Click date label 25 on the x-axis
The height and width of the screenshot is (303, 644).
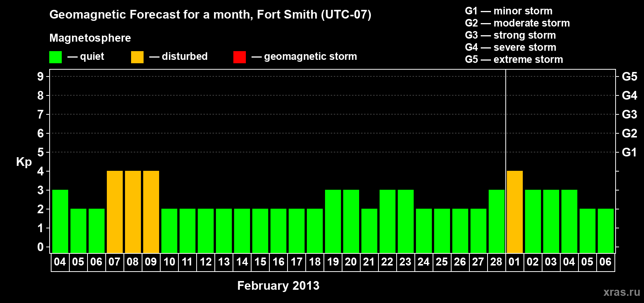[x=442, y=262]
